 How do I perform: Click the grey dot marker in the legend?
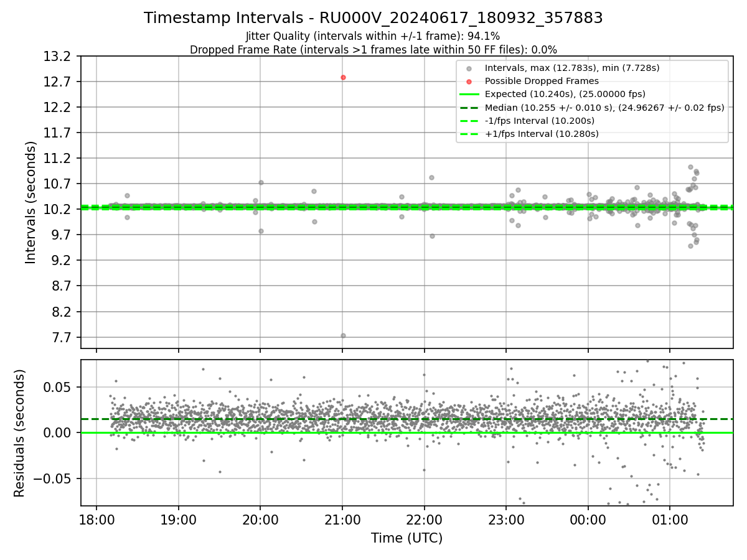click(x=469, y=68)
